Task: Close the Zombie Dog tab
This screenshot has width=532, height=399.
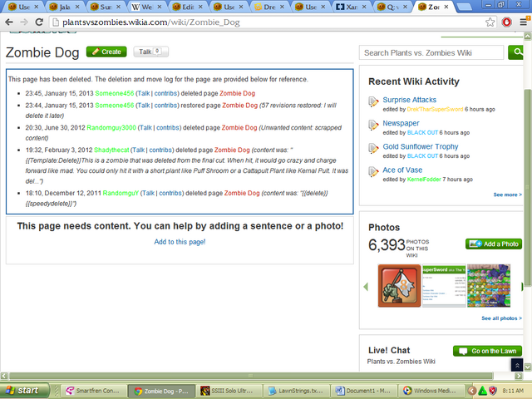Action: pyautogui.click(x=446, y=7)
